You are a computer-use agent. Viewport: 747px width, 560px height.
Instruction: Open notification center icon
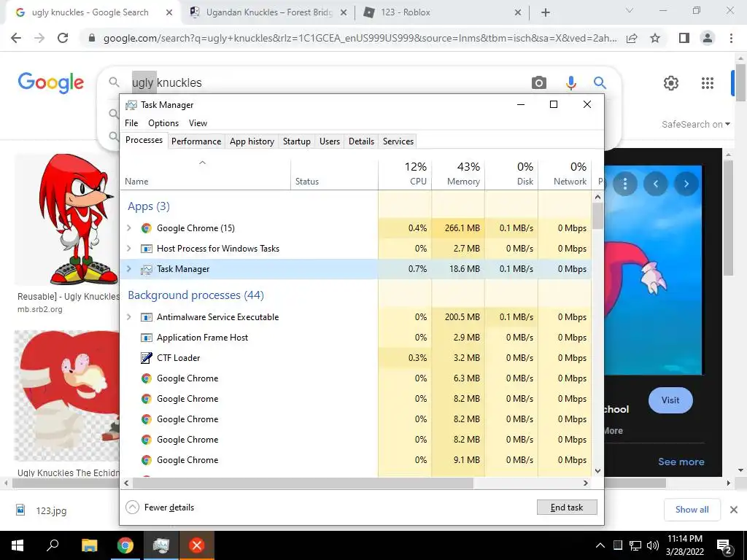point(724,545)
